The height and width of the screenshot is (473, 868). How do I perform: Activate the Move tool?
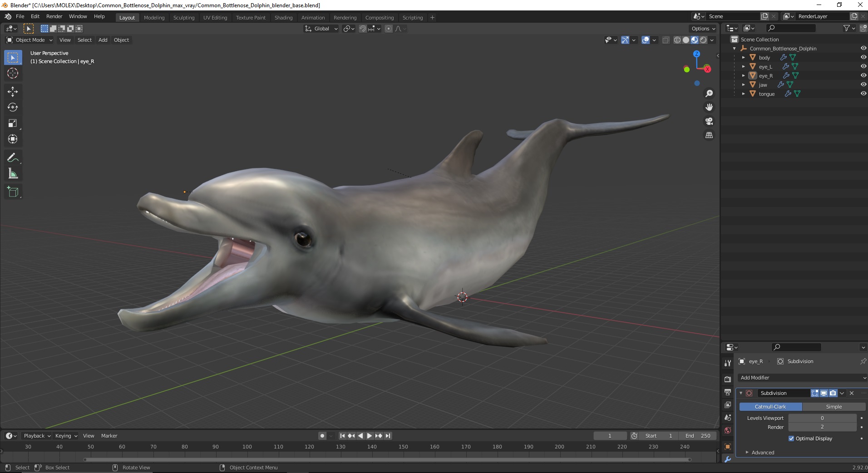(x=13, y=92)
